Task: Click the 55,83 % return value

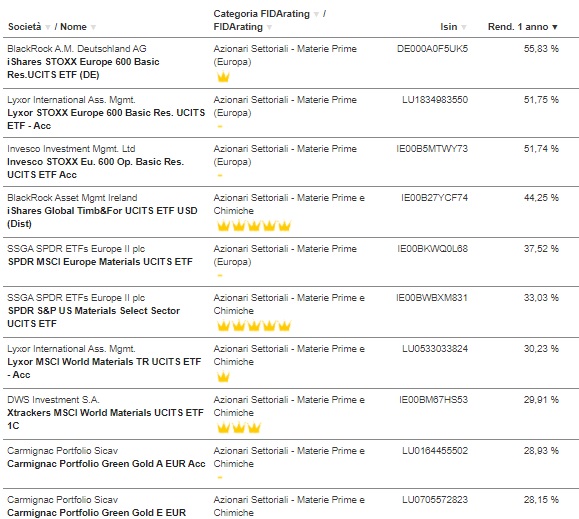Action: [x=541, y=49]
